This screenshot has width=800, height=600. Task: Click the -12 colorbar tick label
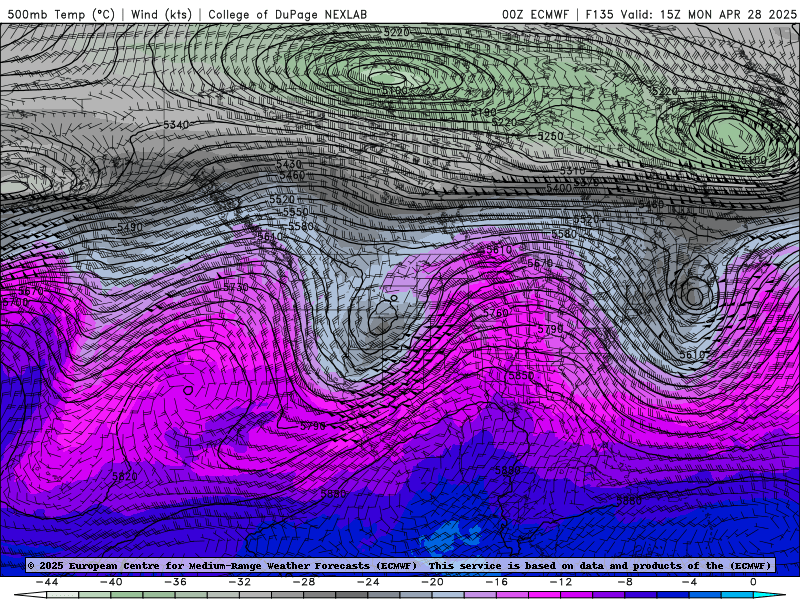pyautogui.click(x=561, y=582)
